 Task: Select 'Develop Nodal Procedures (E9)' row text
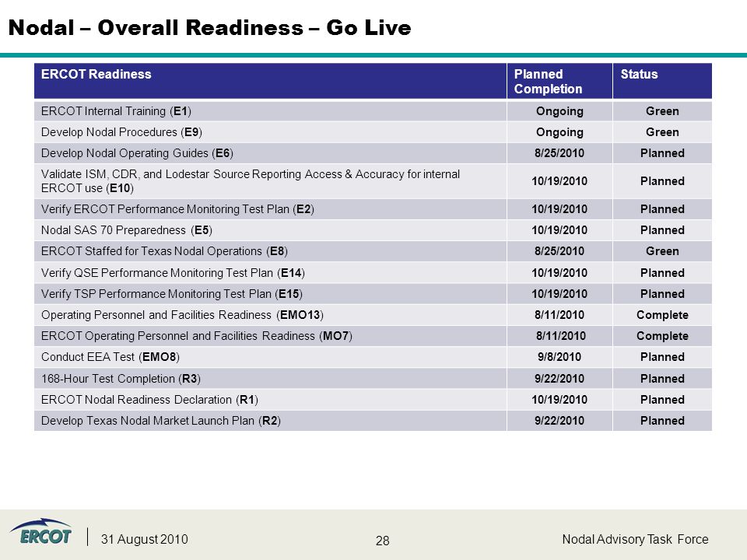(121, 132)
